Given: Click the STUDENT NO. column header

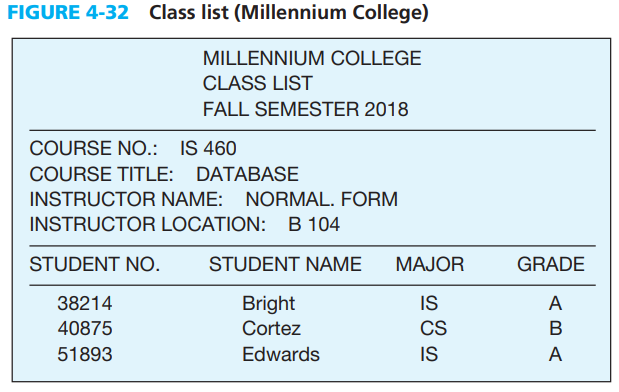Looking at the screenshot, I should click(x=95, y=264).
